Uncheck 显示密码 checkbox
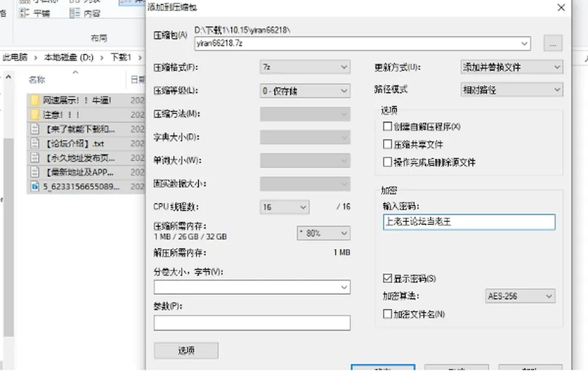The width and height of the screenshot is (588, 371). (x=387, y=278)
